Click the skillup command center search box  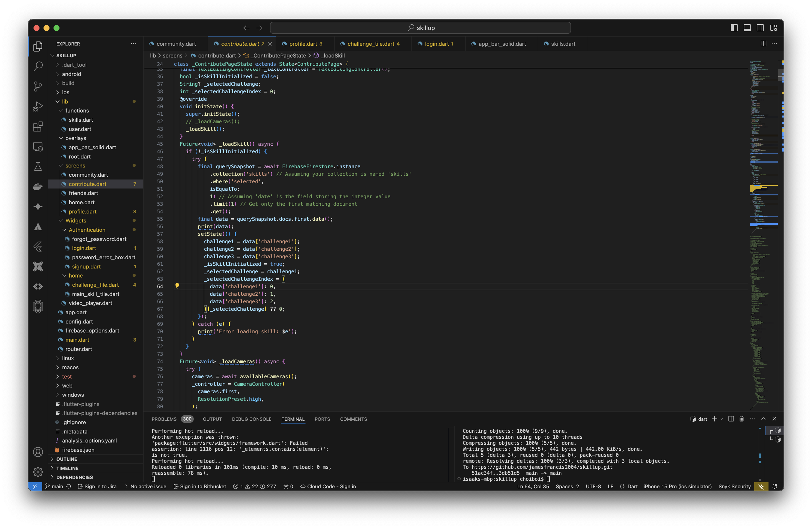420,28
